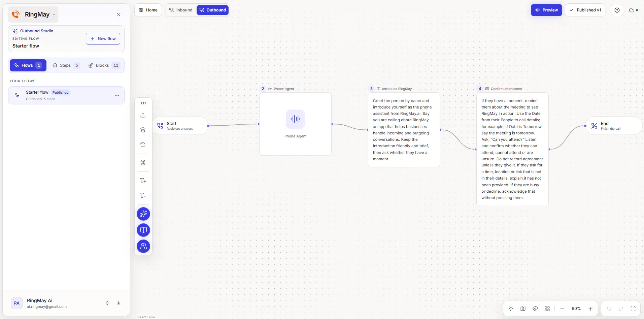Click the drag handle dots atop toolbar
The height and width of the screenshot is (319, 644).
point(143,103)
